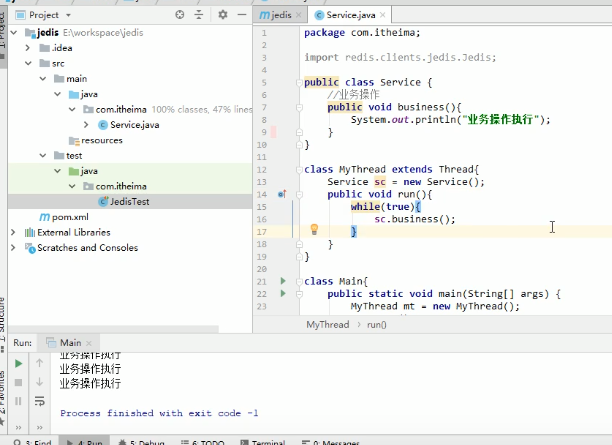Open the 6: TODO tool window
This screenshot has height=445, width=612.
tap(203, 442)
